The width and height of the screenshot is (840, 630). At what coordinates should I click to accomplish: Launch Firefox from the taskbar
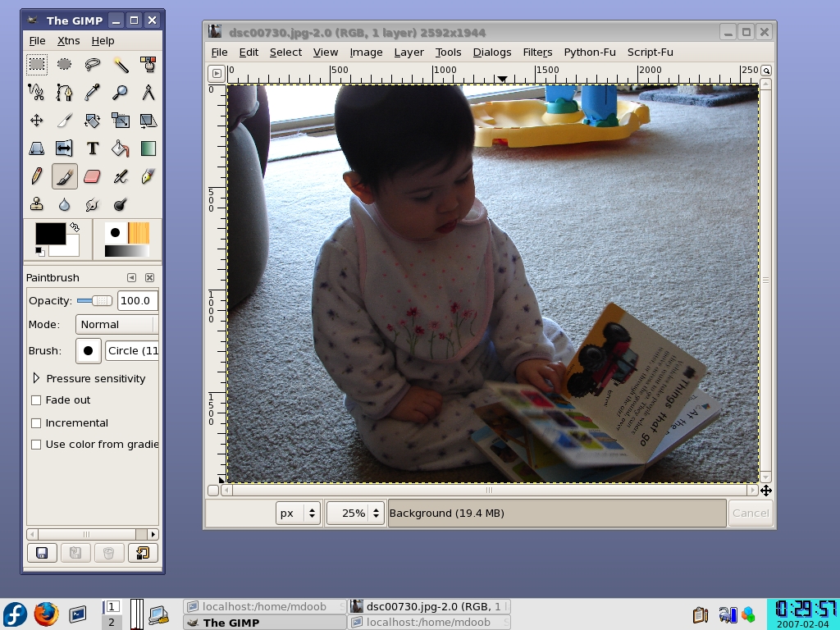46,614
